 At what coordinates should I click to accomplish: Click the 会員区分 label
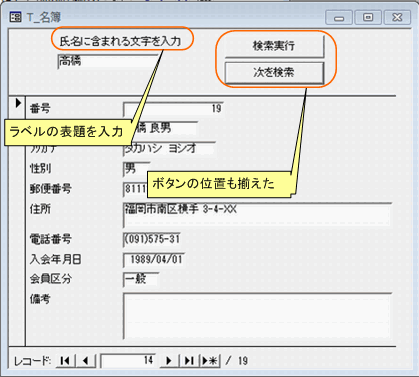tap(51, 279)
